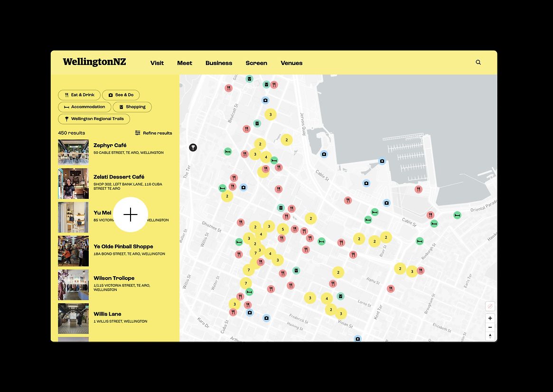This screenshot has height=392, width=553.
Task: Click the large white plus circle
Action: 131,215
